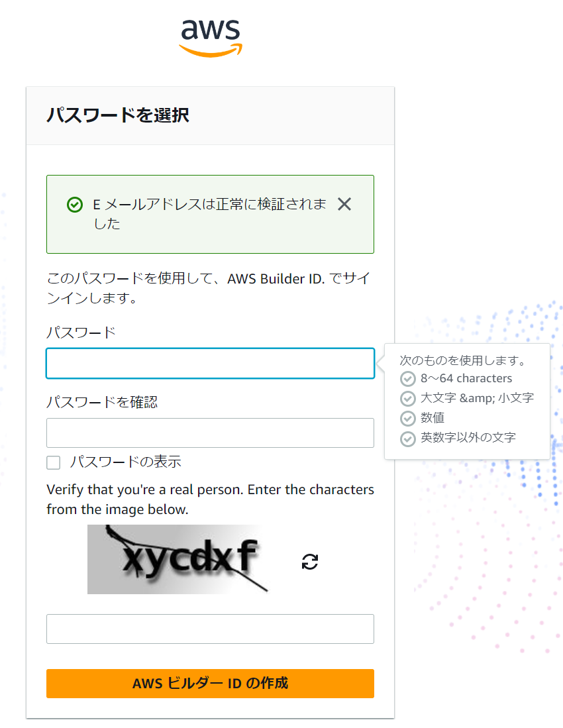
Task: Refresh the captcha image
Action: click(309, 562)
